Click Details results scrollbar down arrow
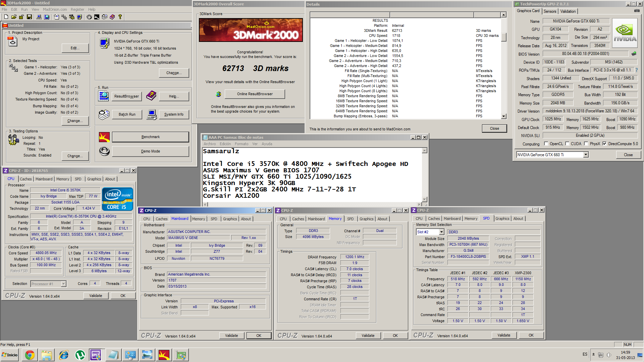Viewport: 644px width, 362px height. 503,116
